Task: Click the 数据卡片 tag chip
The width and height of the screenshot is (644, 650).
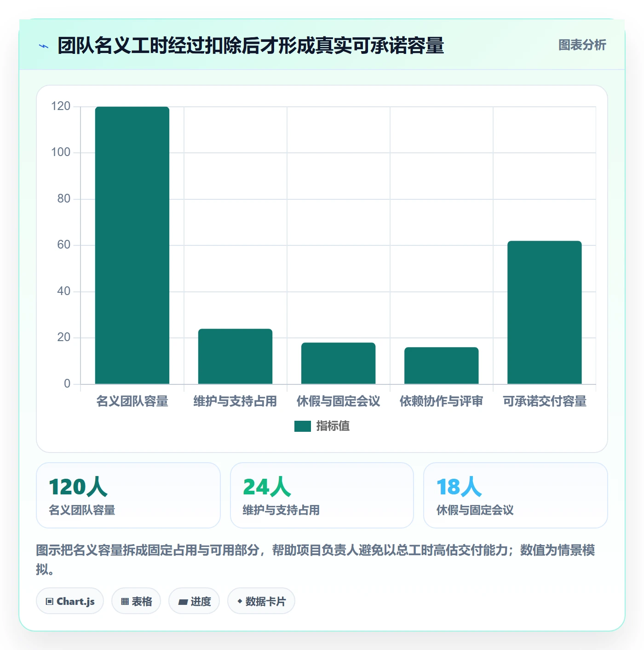Action: 261,601
